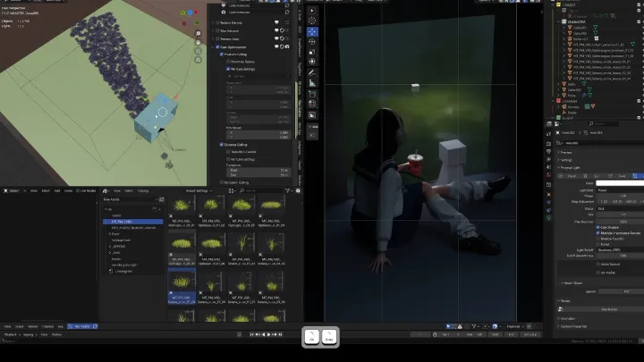644x362 pixels.
Task: Select the Sun light type button
Action: click(x=597, y=176)
